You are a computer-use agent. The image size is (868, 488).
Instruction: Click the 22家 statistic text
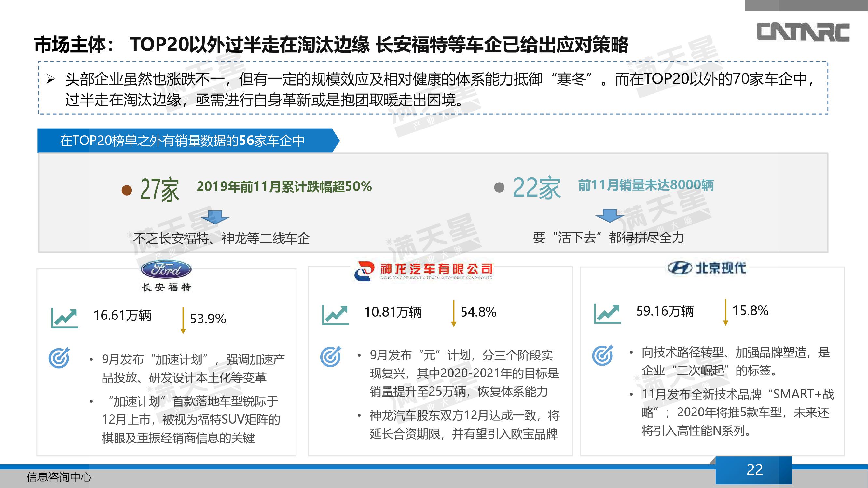click(x=536, y=188)
